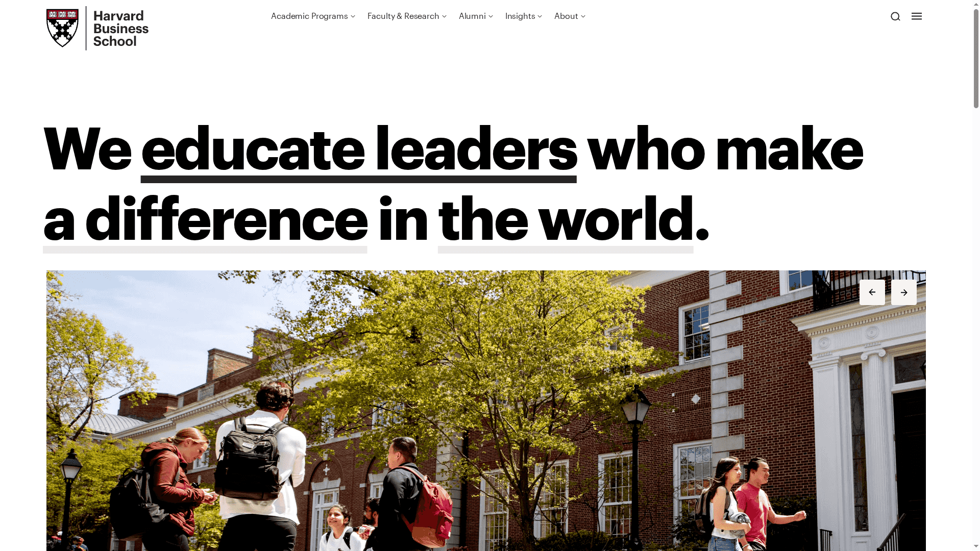
Task: Expand the Academic Programs chevron
Action: (353, 16)
